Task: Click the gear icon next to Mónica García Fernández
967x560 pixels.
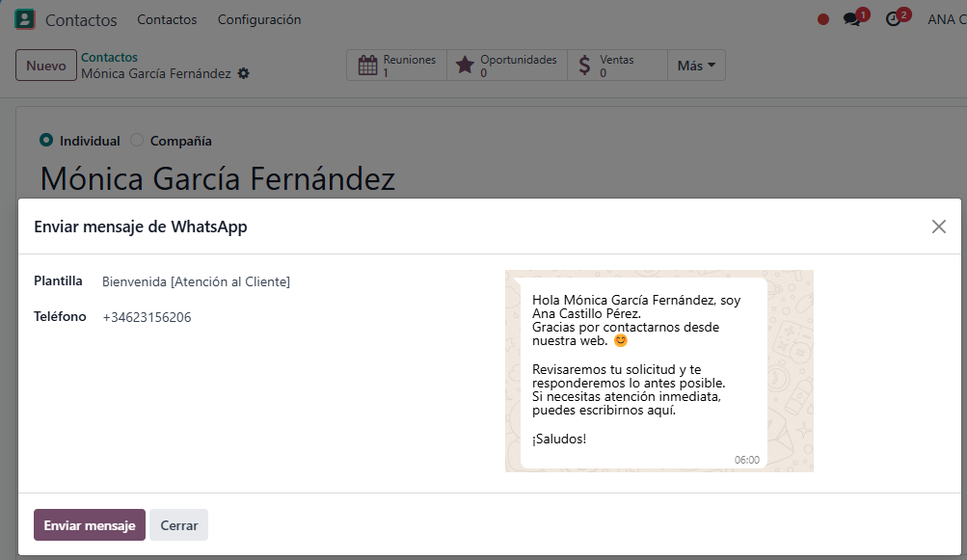Action: (244, 73)
